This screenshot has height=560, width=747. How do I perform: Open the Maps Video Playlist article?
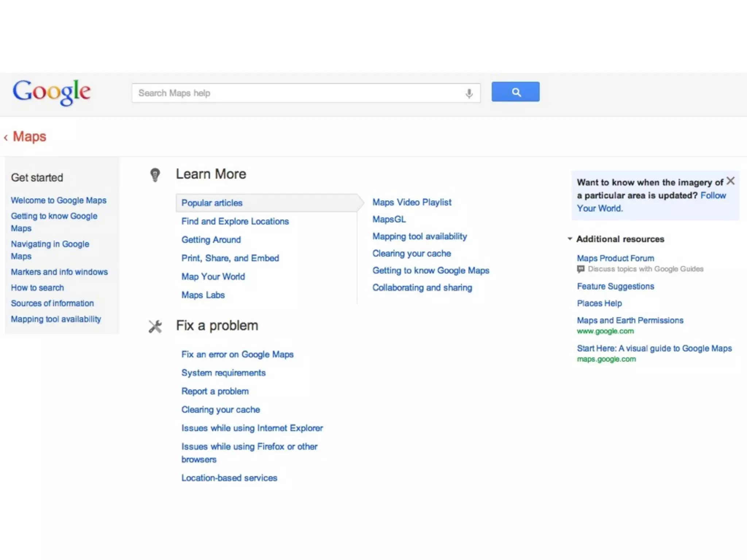(x=412, y=202)
